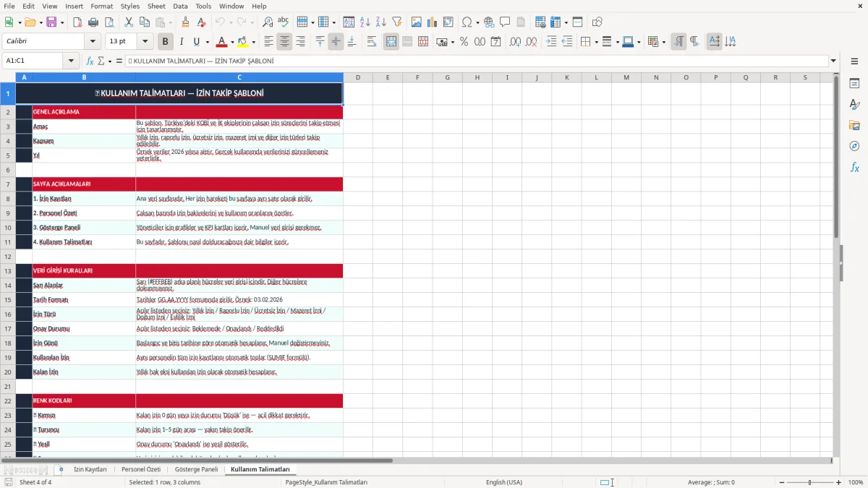The width and height of the screenshot is (868, 488).
Task: Open Font Name dropdown arrow
Action: click(x=92, y=42)
